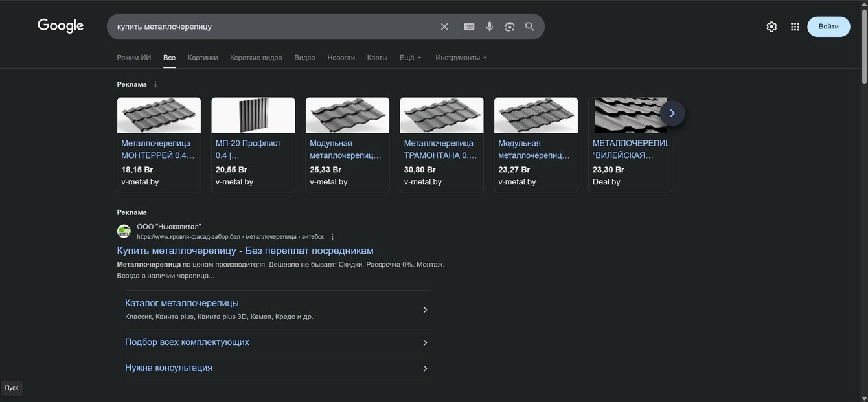The width and height of the screenshot is (868, 402).
Task: Click into the search input field
Action: tap(272, 27)
